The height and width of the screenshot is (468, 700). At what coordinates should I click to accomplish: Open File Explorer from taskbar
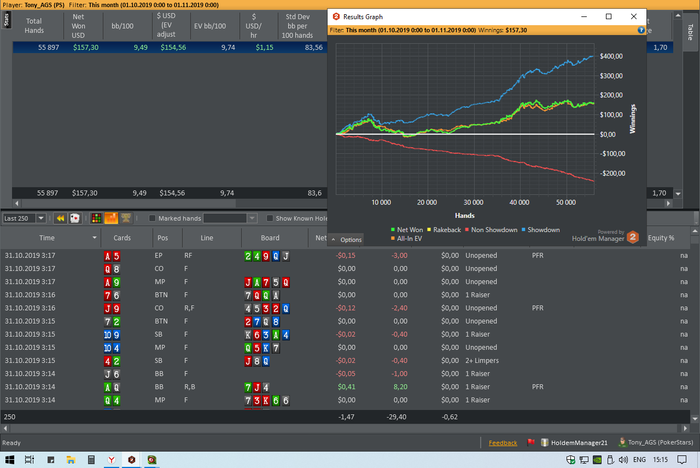click(x=71, y=460)
